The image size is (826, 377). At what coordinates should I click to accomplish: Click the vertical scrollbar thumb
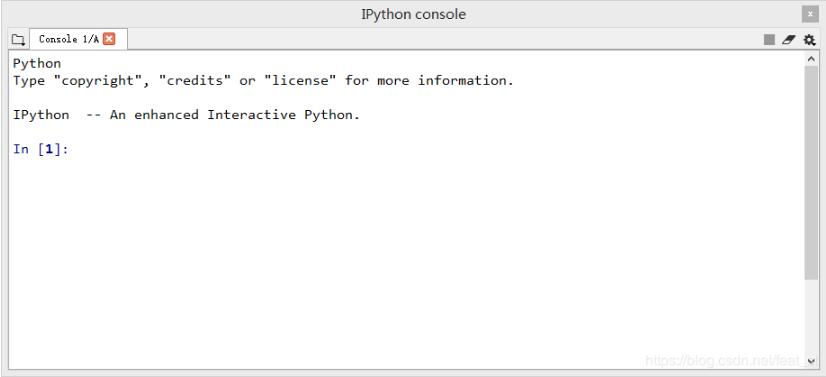point(811,173)
